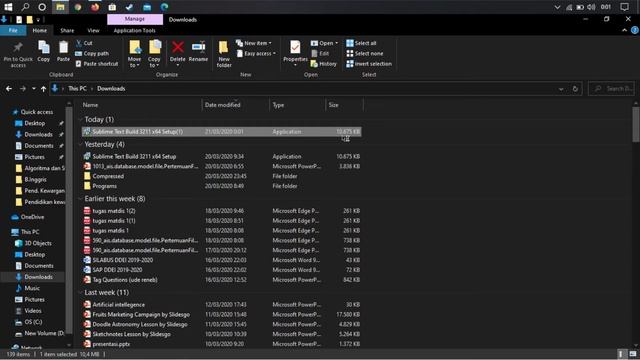The width and height of the screenshot is (640, 360).
Task: Expand address bar history dropdown
Action: click(561, 89)
